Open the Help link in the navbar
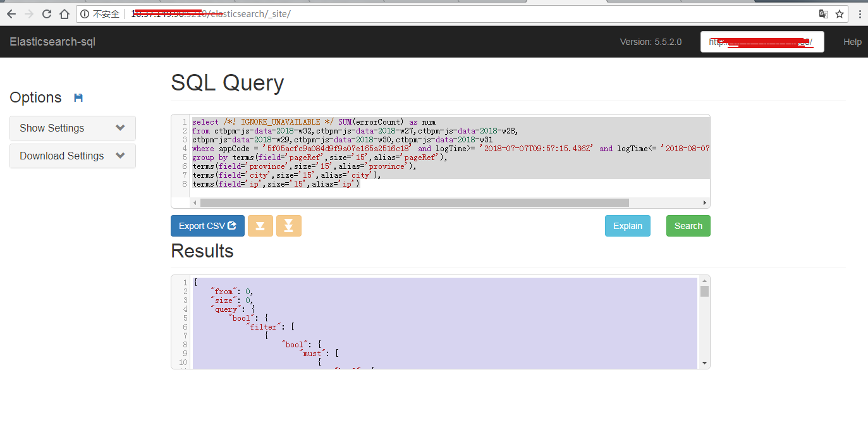This screenshot has width=868, height=439. pyautogui.click(x=852, y=42)
